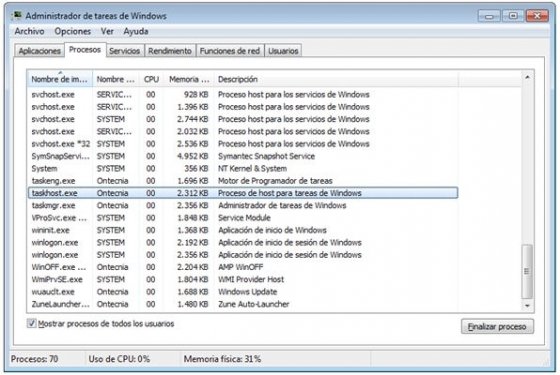
Task: Sort processes by the Memoria column
Action: coord(189,79)
